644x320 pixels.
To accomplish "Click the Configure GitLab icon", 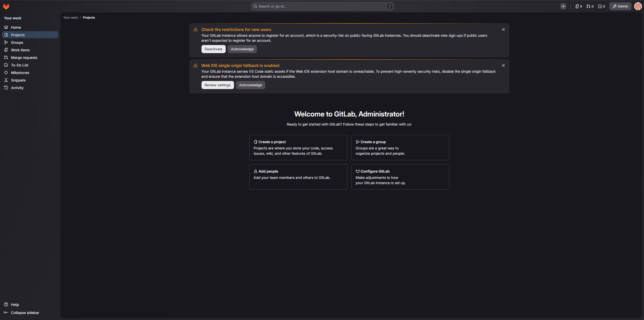I will (357, 171).
